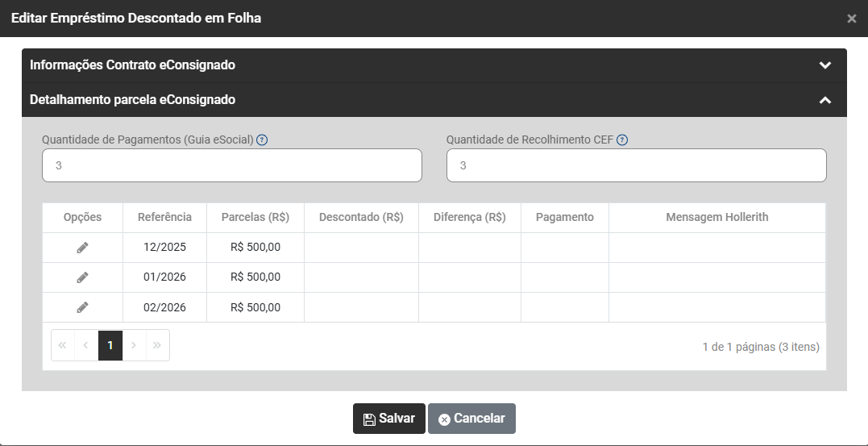Save the loan with Salvar button
868x446 pixels.
[388, 419]
